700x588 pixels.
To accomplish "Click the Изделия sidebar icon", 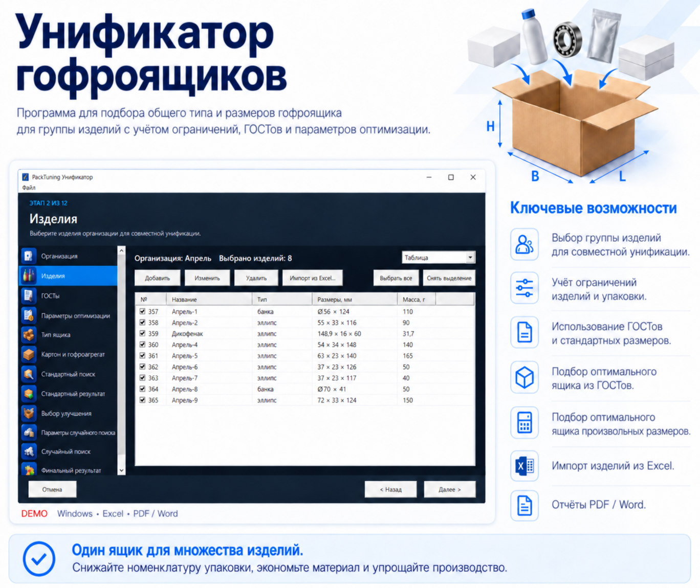I will click(29, 276).
